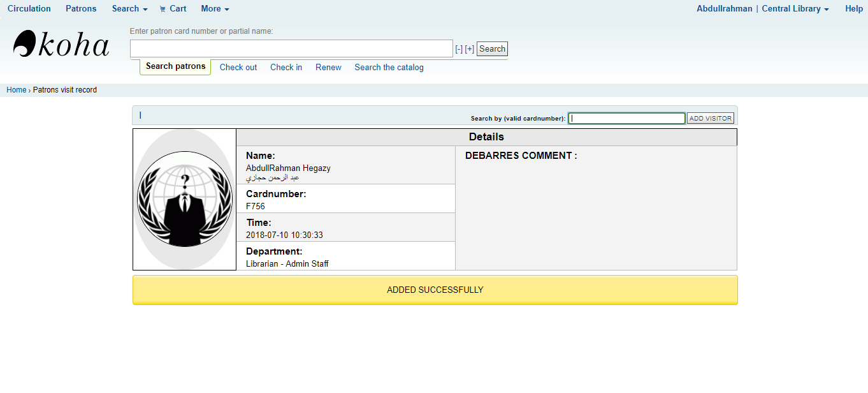Open the Help page

tap(854, 9)
